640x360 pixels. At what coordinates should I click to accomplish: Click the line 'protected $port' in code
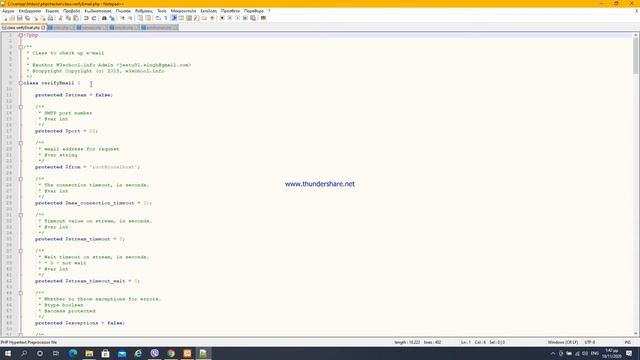[x=67, y=131]
